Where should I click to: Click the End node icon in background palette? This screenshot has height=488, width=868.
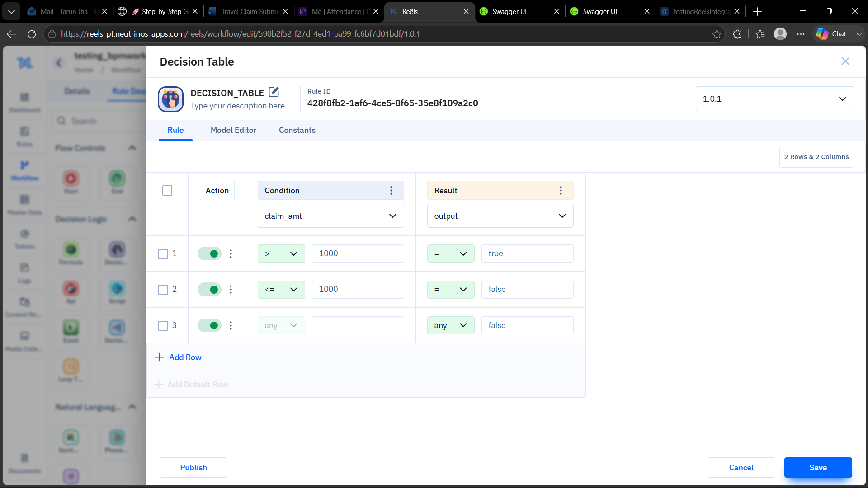click(x=117, y=178)
